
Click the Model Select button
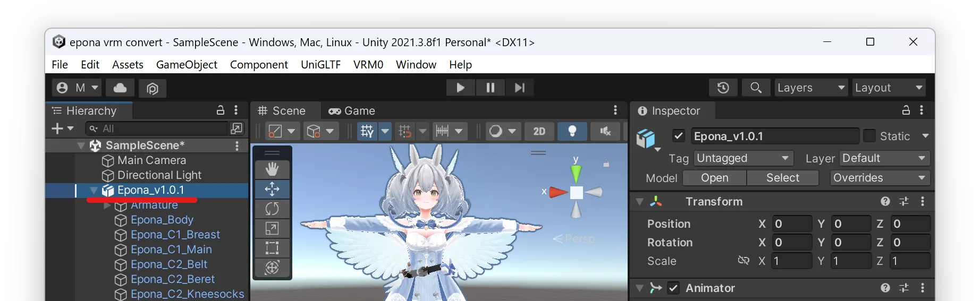coord(782,178)
